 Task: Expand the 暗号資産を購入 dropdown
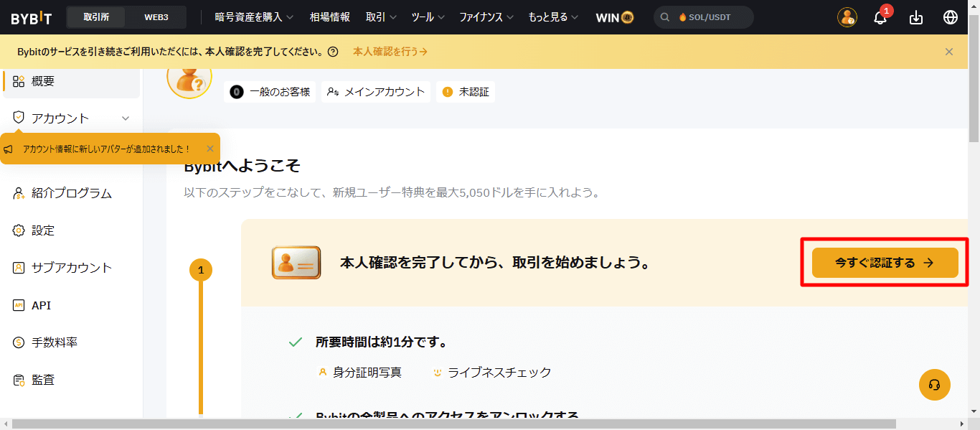[252, 17]
